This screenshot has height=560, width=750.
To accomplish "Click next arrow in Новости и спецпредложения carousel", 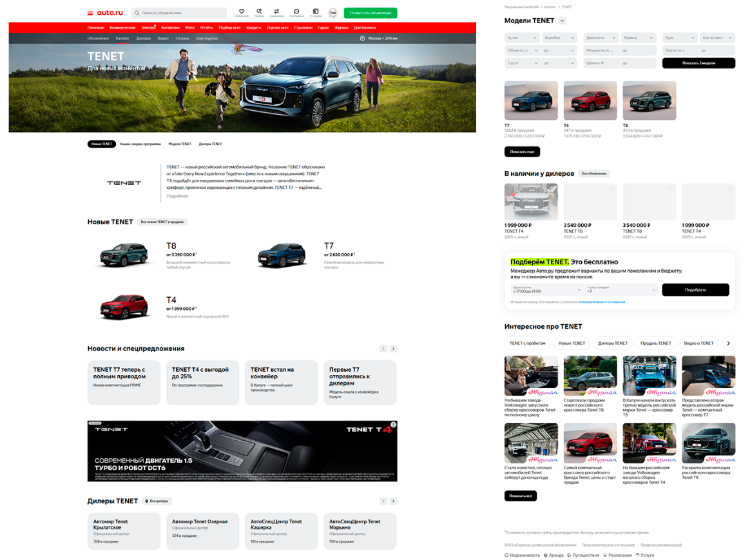I will (x=394, y=349).
